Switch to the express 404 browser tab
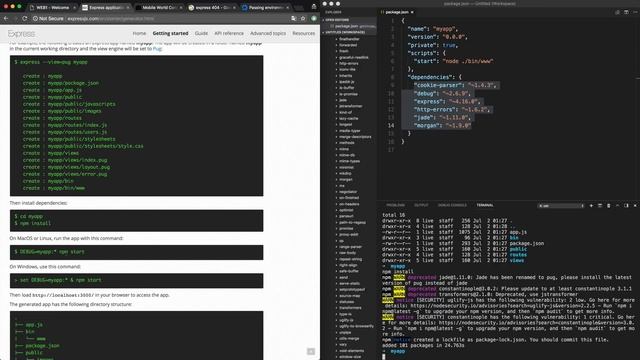The width and height of the screenshot is (640, 360). pyautogui.click(x=212, y=7)
